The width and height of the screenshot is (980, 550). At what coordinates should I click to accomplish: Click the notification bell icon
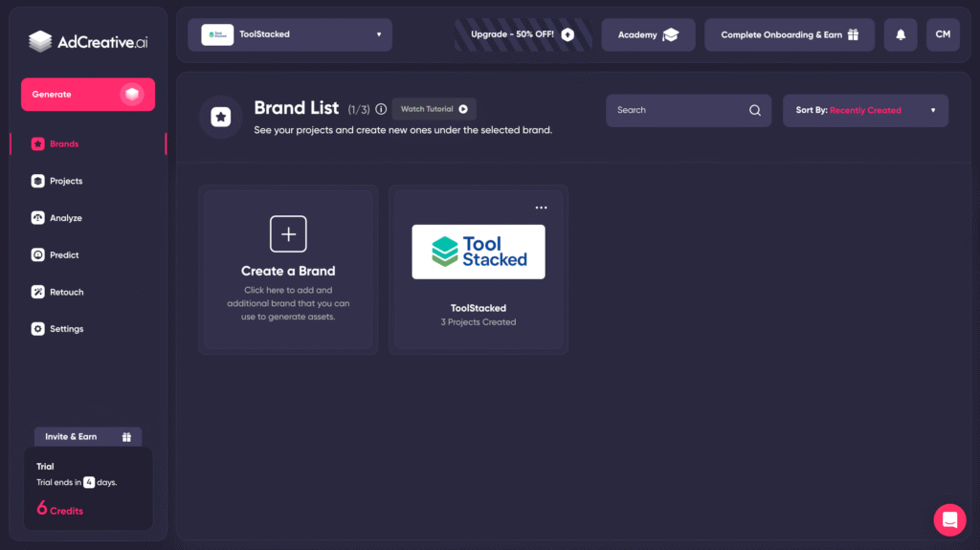(901, 34)
